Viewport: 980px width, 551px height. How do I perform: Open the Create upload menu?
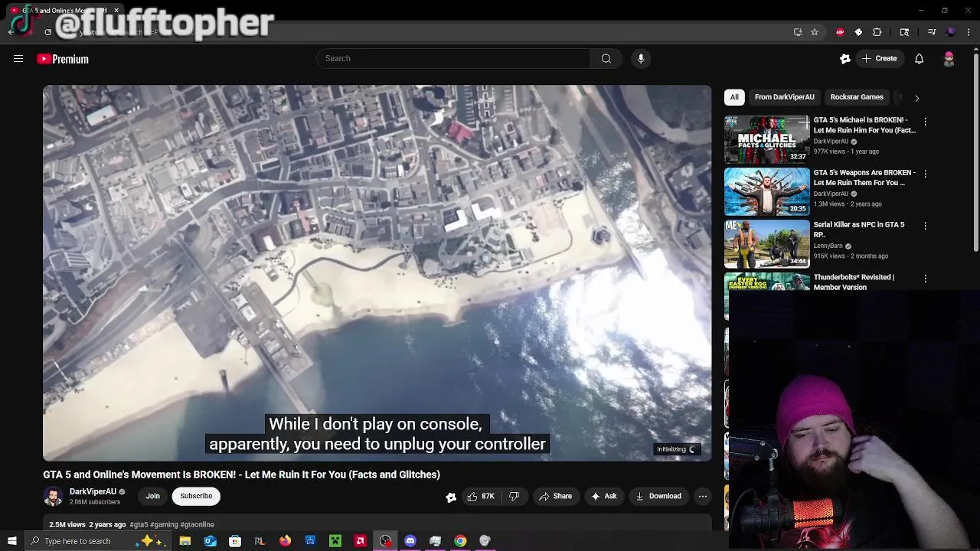click(879, 58)
